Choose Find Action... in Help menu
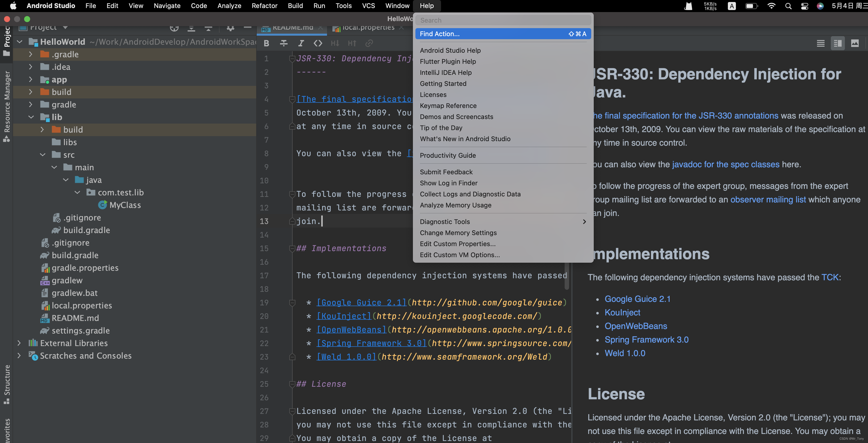This screenshot has height=443, width=868. click(503, 34)
